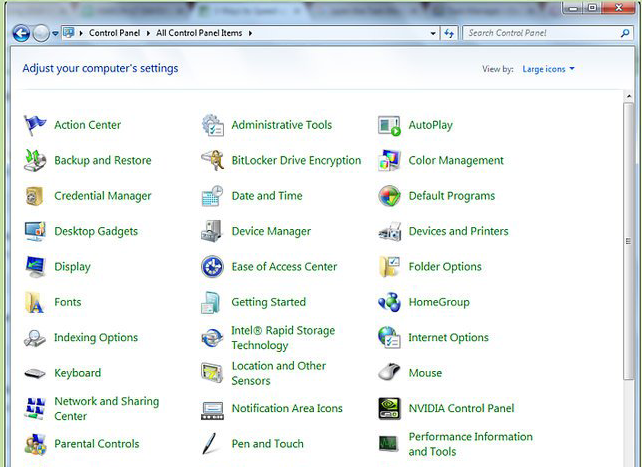Open the Ease of Access Center icon
Image resolution: width=642 pixels, height=467 pixels.
(x=212, y=266)
